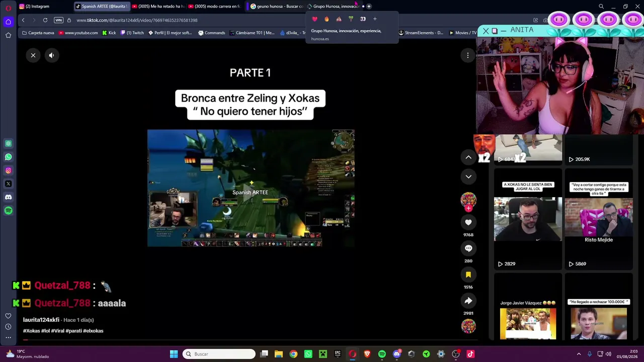Switch to the 'geuno hunosa - Buscar' tab
The image size is (644, 362).
pyautogui.click(x=277, y=6)
